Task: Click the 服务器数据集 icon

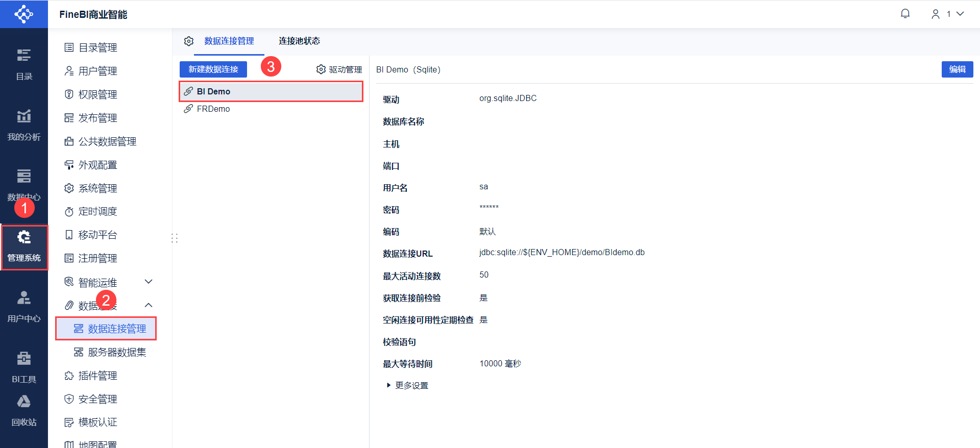Action: point(79,352)
